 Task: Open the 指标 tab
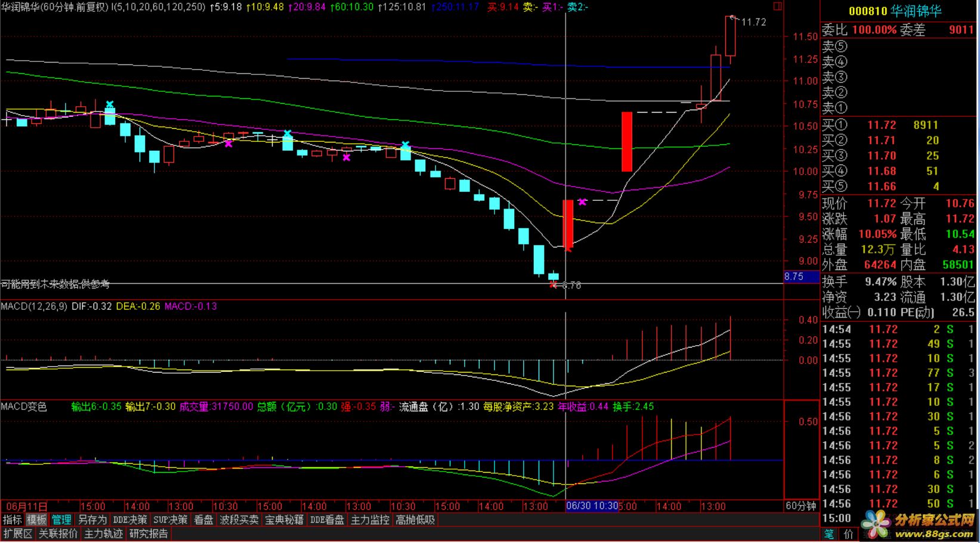[12, 520]
